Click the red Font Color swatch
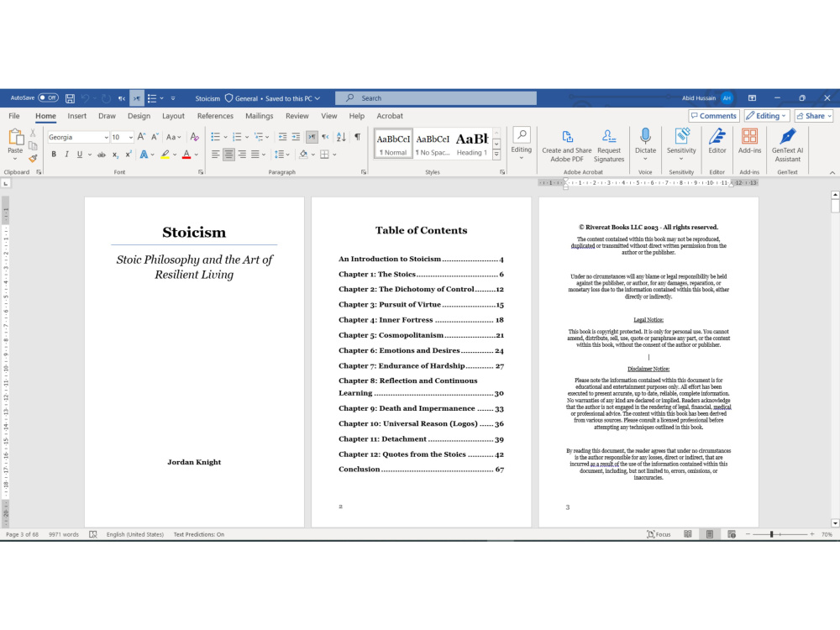 click(186, 155)
